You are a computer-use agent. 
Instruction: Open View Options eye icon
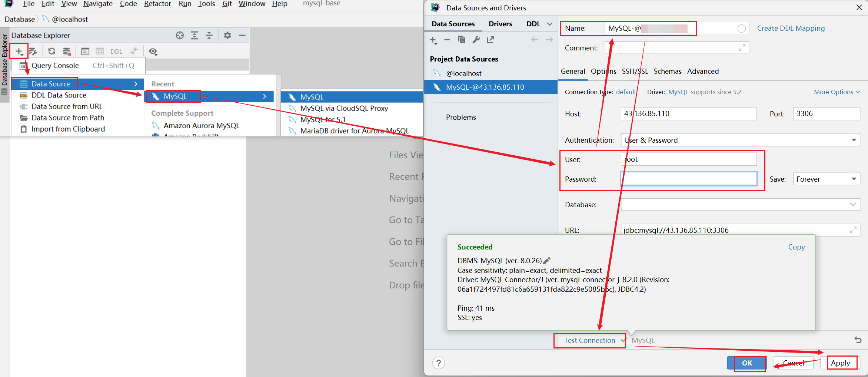pyautogui.click(x=153, y=52)
